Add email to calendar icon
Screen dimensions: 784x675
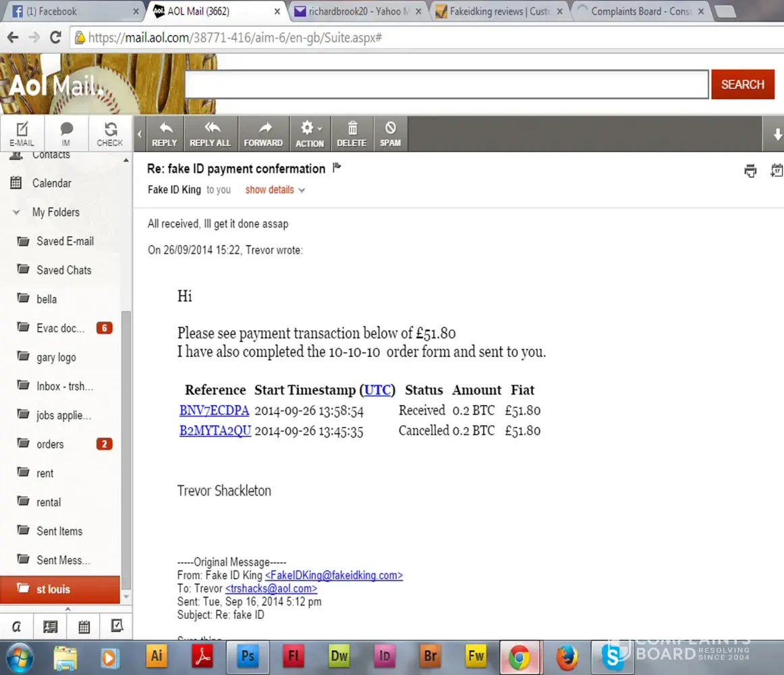777,171
